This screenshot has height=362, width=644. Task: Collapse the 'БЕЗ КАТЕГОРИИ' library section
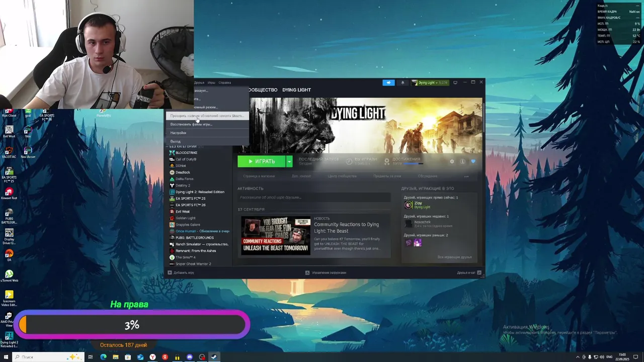pyautogui.click(x=183, y=146)
